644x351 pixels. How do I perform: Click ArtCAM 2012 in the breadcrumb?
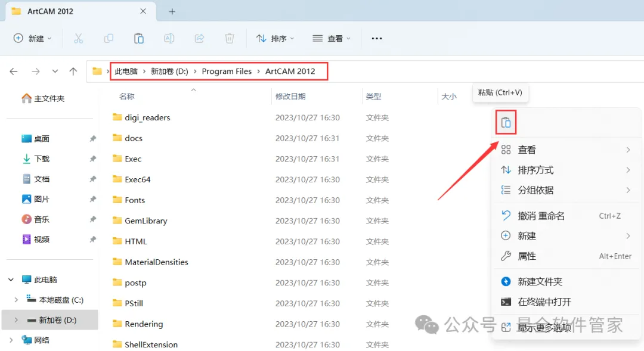[x=290, y=72]
